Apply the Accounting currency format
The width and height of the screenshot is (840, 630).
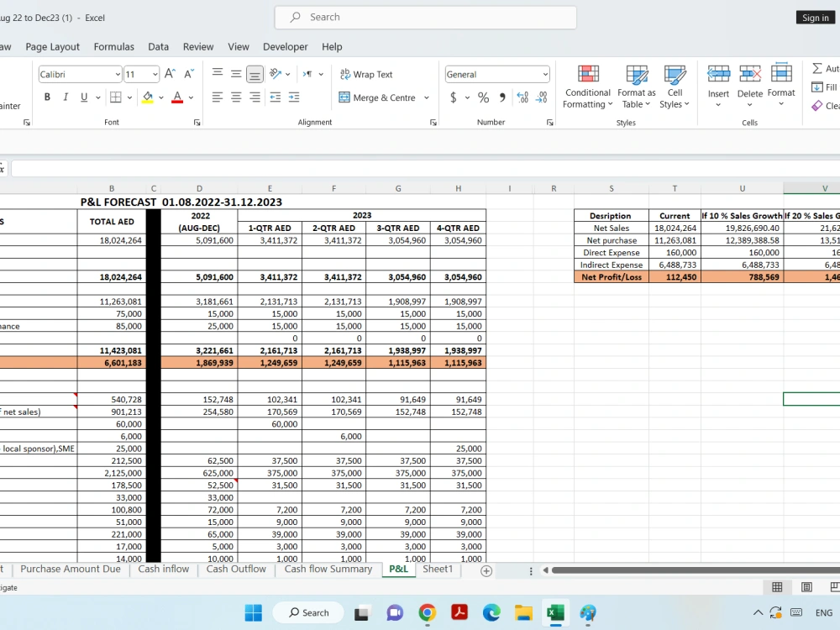(x=454, y=97)
